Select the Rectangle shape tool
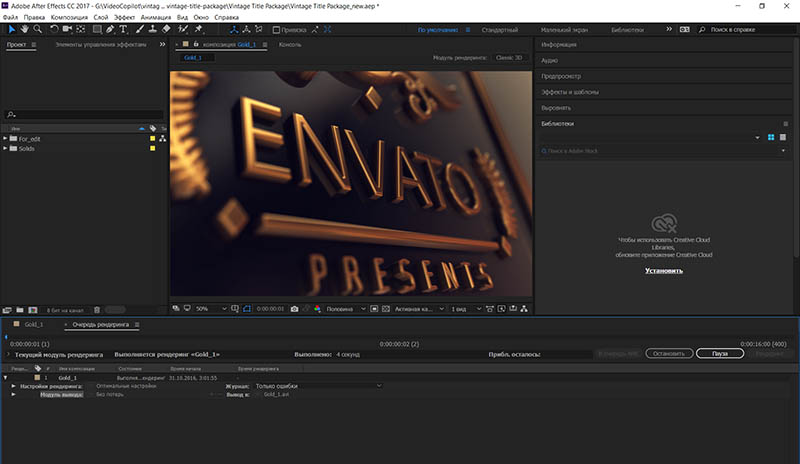The image size is (800, 464). point(97,30)
